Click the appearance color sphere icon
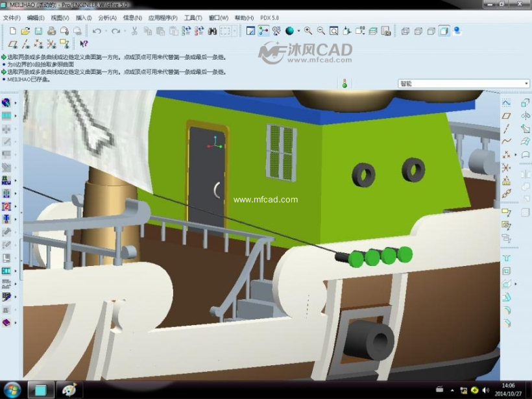The image size is (532, 399). click(289, 30)
